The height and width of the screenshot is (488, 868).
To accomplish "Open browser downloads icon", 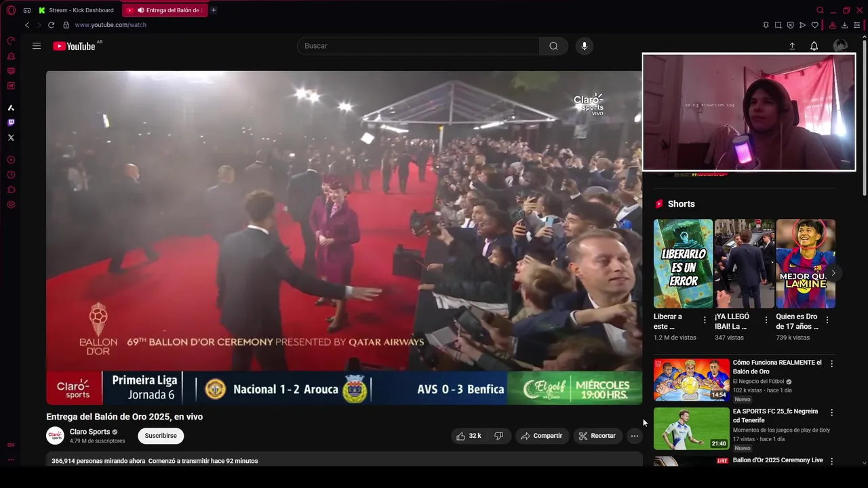I will [845, 25].
